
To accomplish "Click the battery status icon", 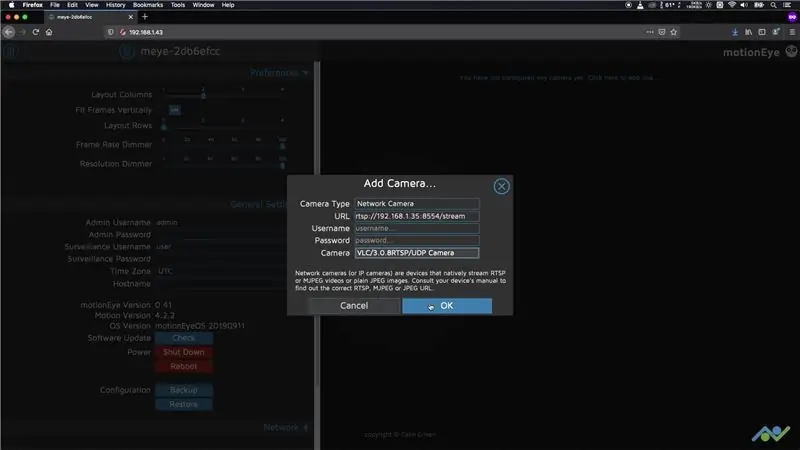I will pos(759,5).
